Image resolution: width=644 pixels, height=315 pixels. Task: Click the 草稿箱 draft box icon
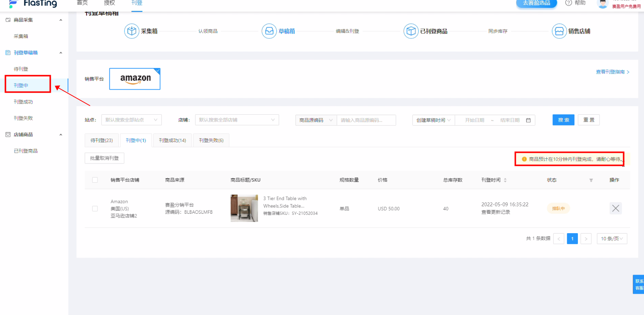(x=269, y=31)
